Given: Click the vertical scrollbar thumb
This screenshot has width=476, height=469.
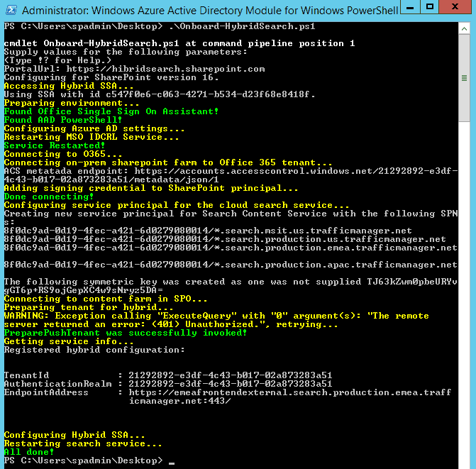Looking at the screenshot, I should 464,78.
